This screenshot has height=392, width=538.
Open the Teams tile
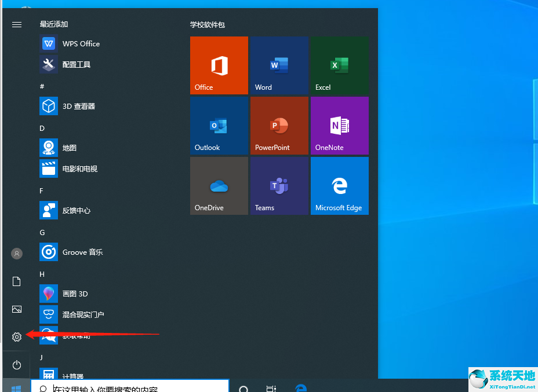click(279, 186)
